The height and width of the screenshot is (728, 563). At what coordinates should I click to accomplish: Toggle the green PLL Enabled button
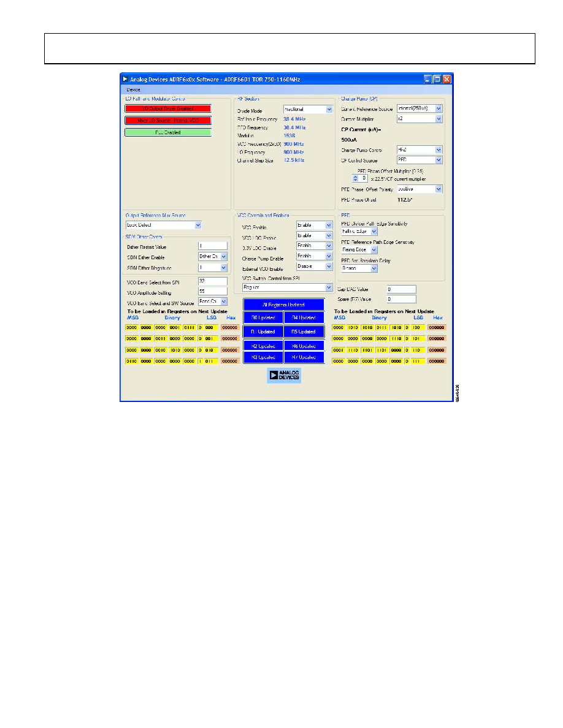(x=167, y=132)
